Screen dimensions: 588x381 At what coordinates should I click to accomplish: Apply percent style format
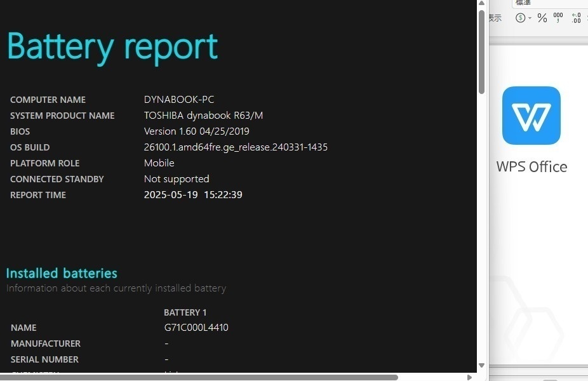542,18
